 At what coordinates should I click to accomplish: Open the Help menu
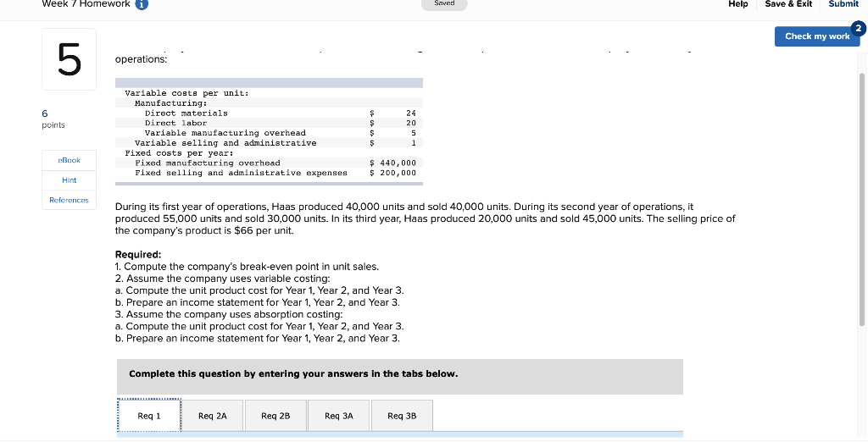(738, 4)
